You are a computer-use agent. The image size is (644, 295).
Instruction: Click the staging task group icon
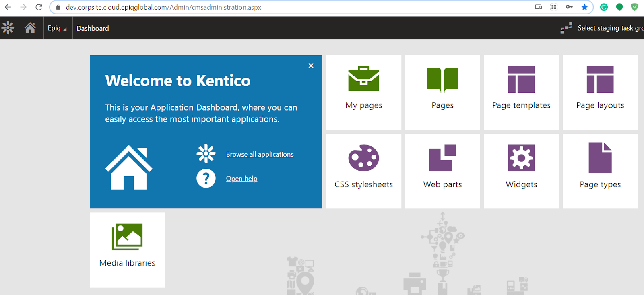click(x=566, y=28)
